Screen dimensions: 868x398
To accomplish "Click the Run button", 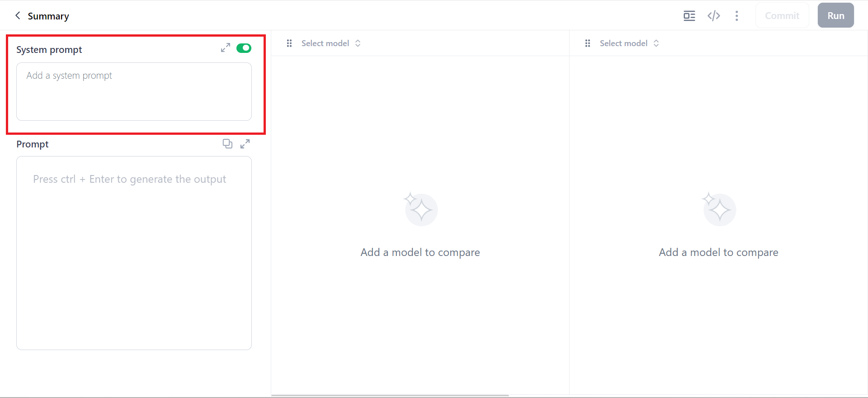I will point(836,16).
